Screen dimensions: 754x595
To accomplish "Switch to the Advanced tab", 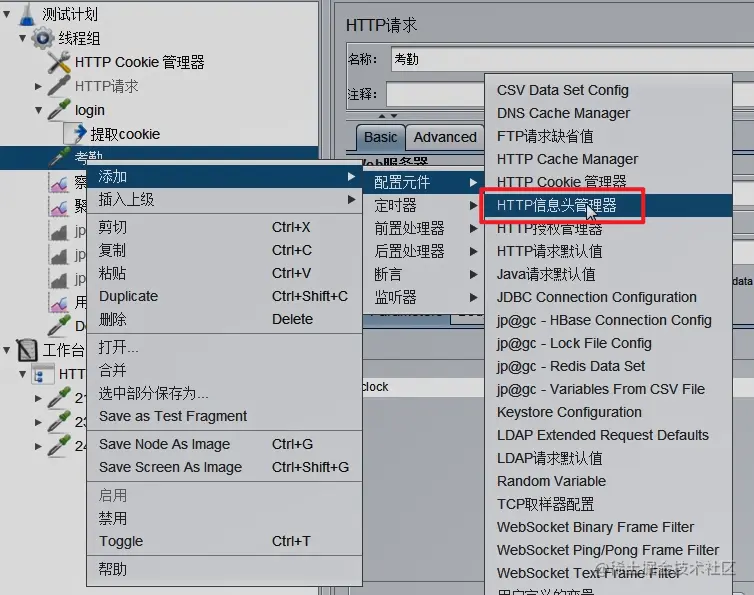I will click(x=445, y=138).
